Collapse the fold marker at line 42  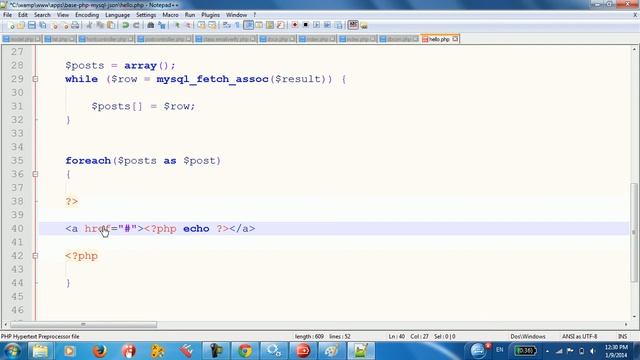[36, 256]
